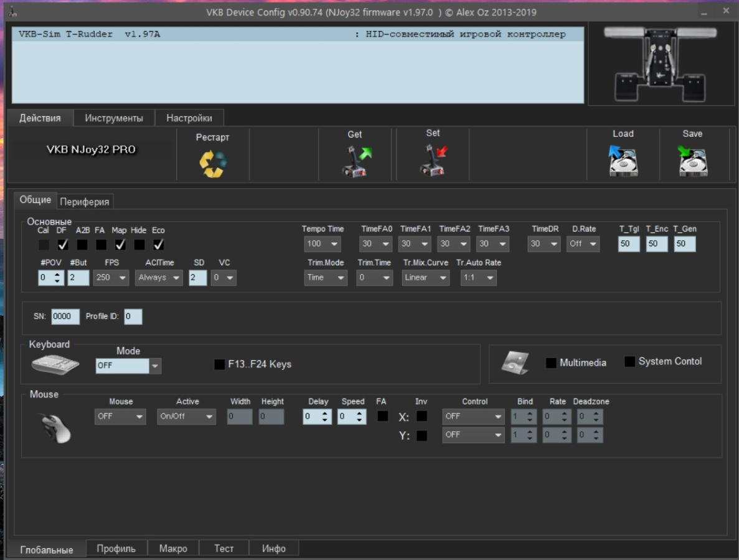This screenshot has height=560, width=739.
Task: Click the T_Tgl input field
Action: tap(629, 243)
